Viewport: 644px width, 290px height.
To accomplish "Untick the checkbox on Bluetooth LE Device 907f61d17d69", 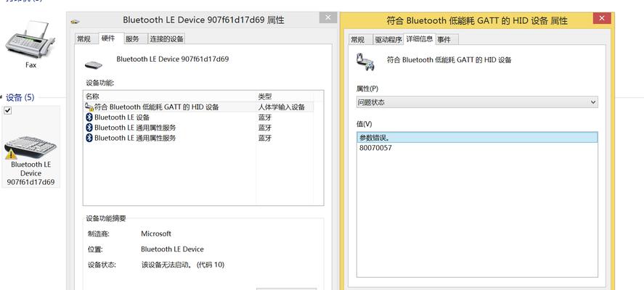I will (x=8, y=111).
